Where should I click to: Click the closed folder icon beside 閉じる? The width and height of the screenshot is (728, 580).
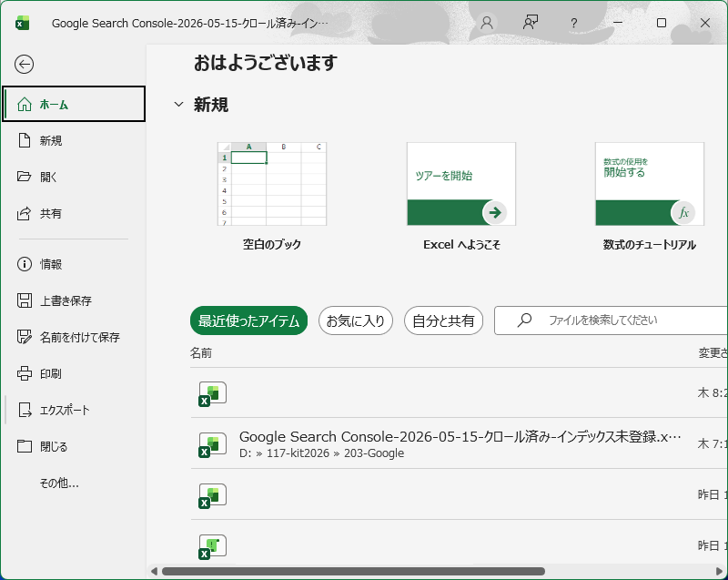[x=25, y=446]
